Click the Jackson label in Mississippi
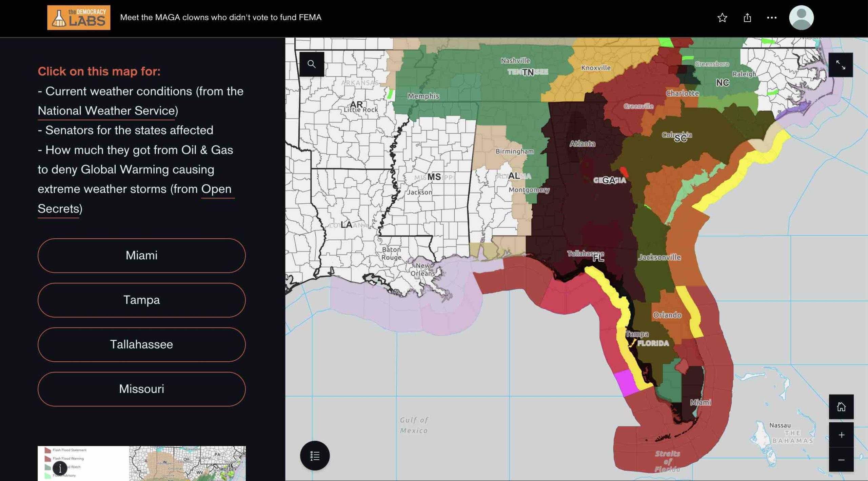 [420, 192]
